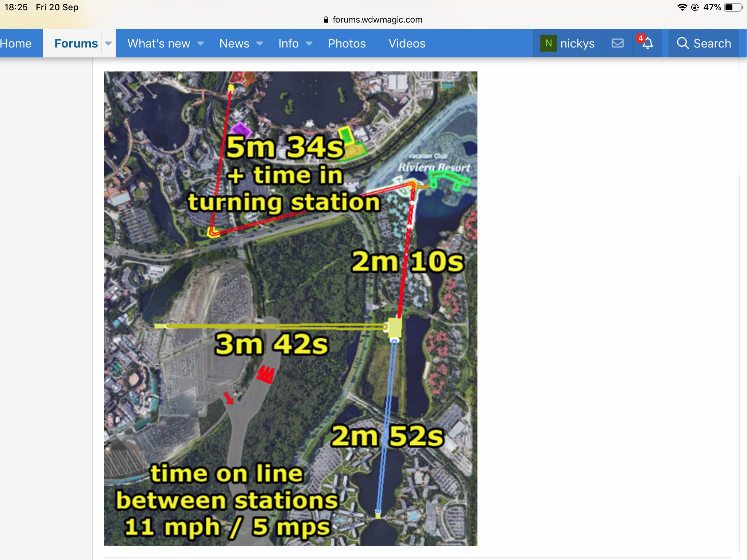Expand the News dropdown arrow
747x560 pixels.
click(x=260, y=43)
